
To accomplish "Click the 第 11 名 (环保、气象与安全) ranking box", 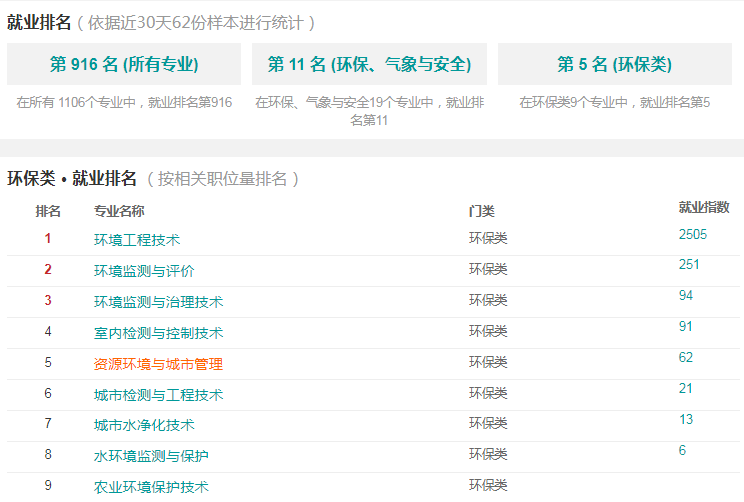I will [x=369, y=64].
